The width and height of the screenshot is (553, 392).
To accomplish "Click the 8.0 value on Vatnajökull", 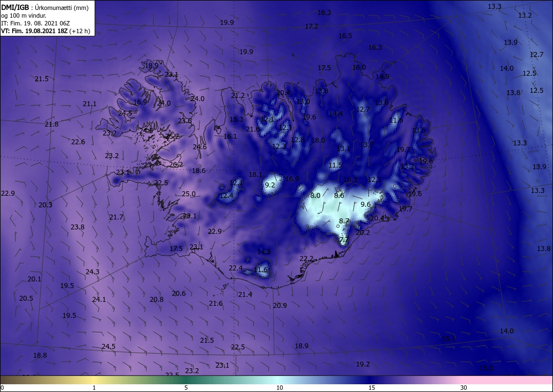I will click(x=315, y=195).
